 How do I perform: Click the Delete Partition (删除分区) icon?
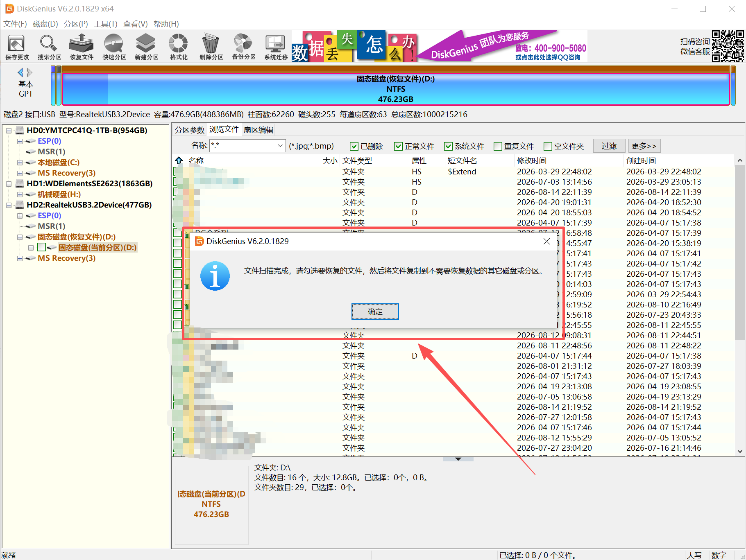point(211,47)
